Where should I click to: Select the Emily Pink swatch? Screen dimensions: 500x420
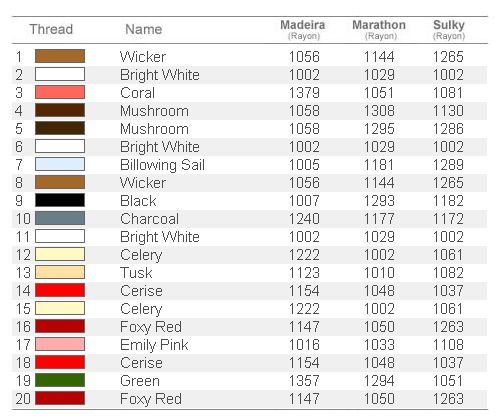click(x=60, y=344)
